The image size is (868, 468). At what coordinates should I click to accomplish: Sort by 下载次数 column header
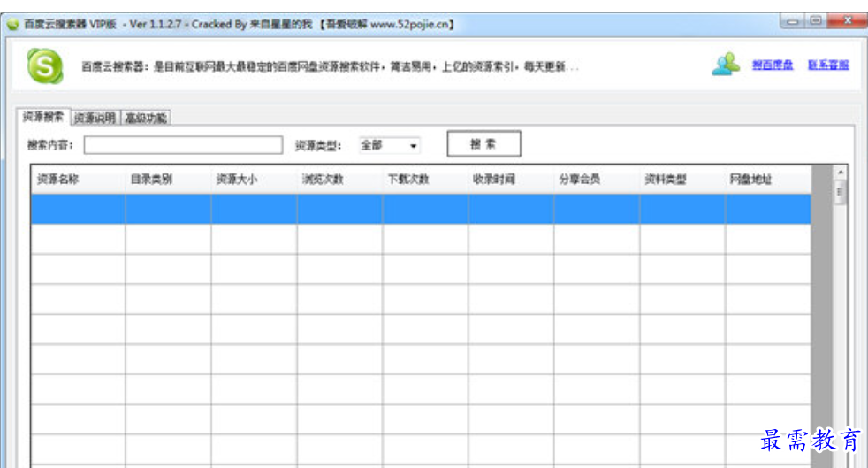tap(425, 180)
